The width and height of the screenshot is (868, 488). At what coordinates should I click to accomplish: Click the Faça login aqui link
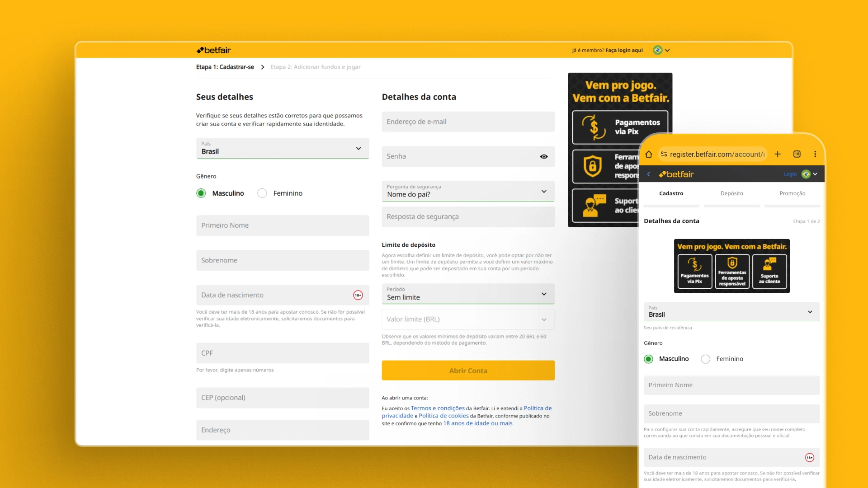pos(624,50)
